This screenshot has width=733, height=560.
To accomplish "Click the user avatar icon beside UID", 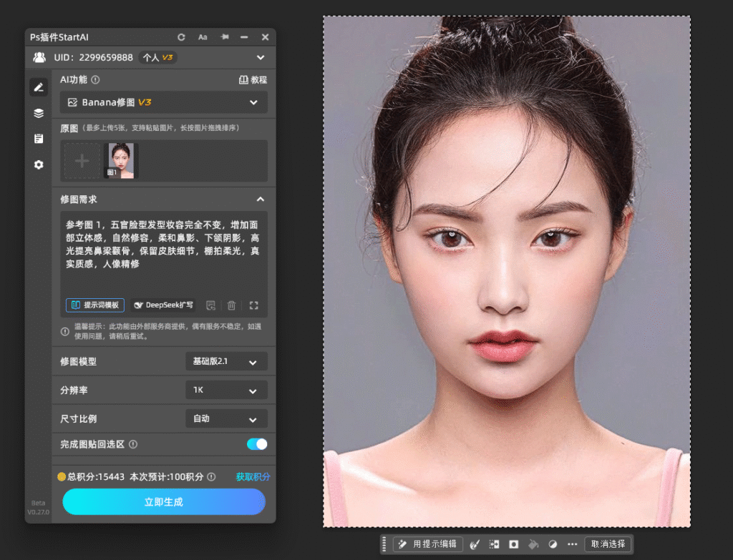I will [39, 57].
